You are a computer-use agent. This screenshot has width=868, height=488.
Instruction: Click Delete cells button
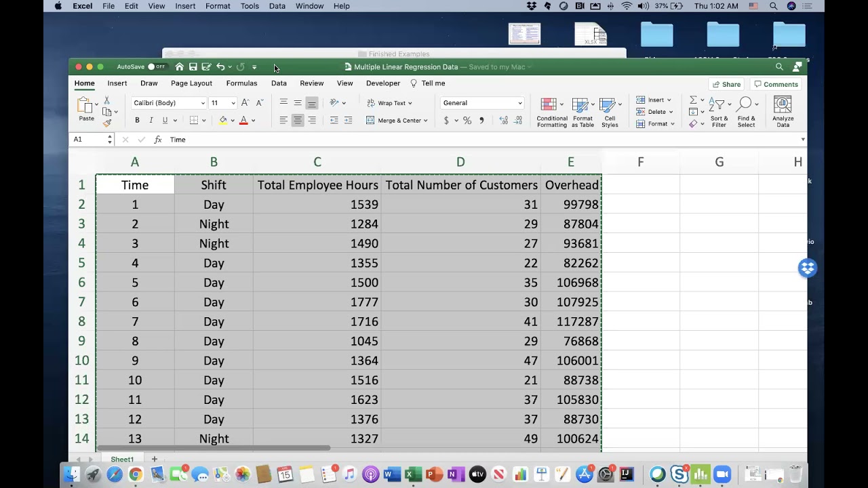point(654,112)
